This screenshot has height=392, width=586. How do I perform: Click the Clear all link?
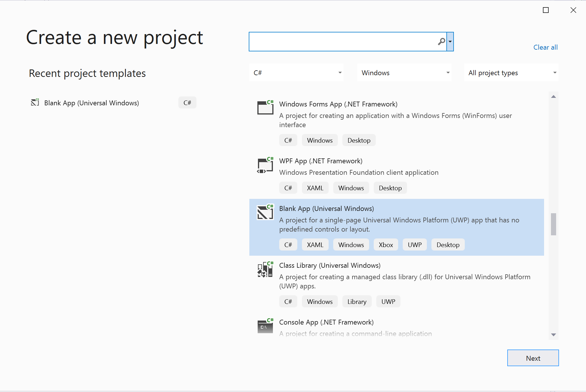pos(546,47)
